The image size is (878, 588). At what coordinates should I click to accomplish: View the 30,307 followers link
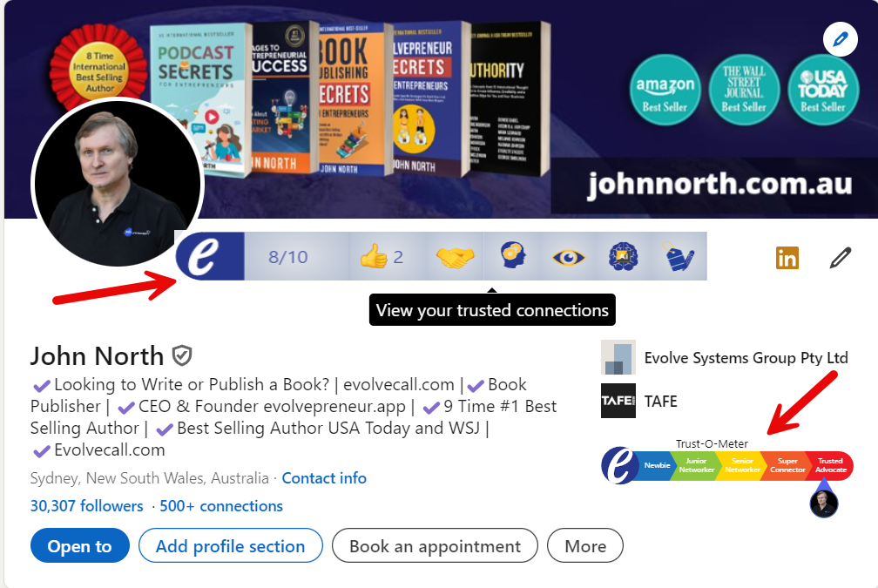pyautogui.click(x=87, y=505)
